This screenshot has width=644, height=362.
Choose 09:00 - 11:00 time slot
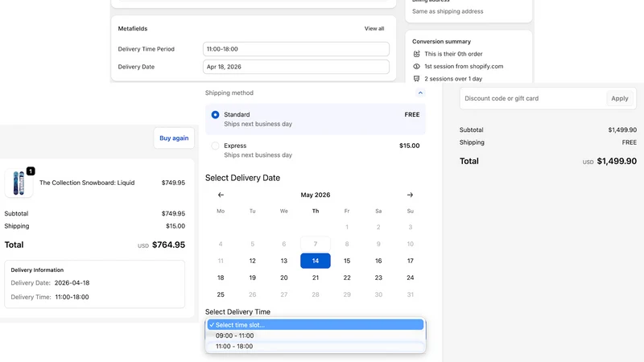[x=316, y=335]
